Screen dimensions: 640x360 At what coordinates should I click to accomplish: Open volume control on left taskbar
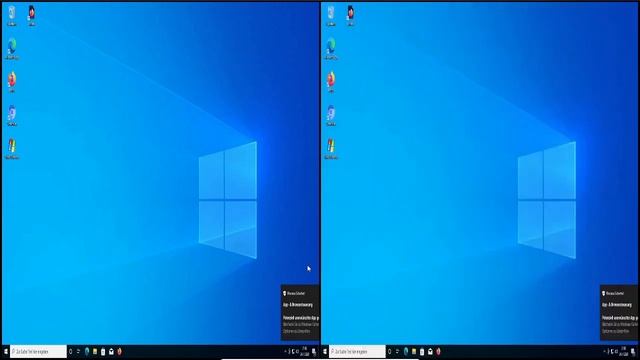(298, 351)
